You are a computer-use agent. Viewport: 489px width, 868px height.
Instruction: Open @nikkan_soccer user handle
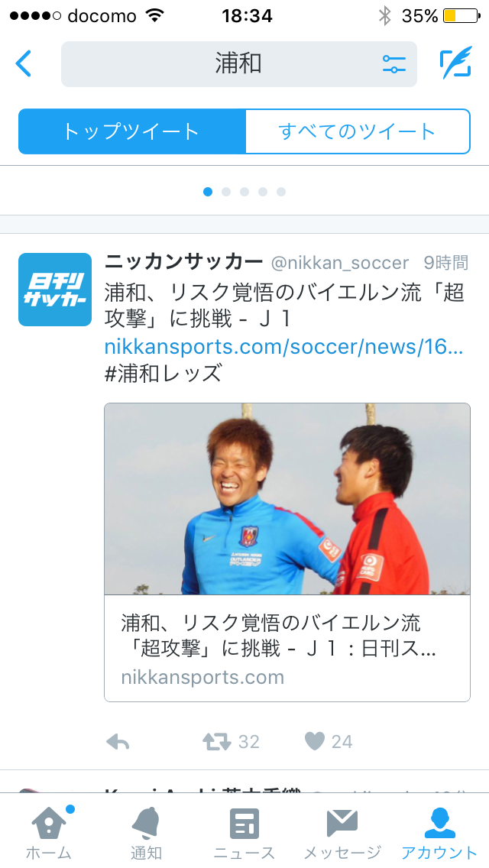[339, 262]
